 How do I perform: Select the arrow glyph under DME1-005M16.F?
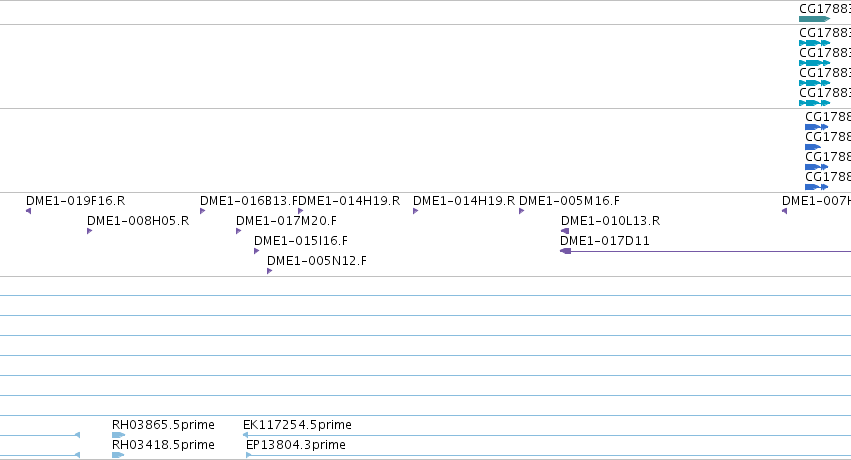tap(522, 211)
